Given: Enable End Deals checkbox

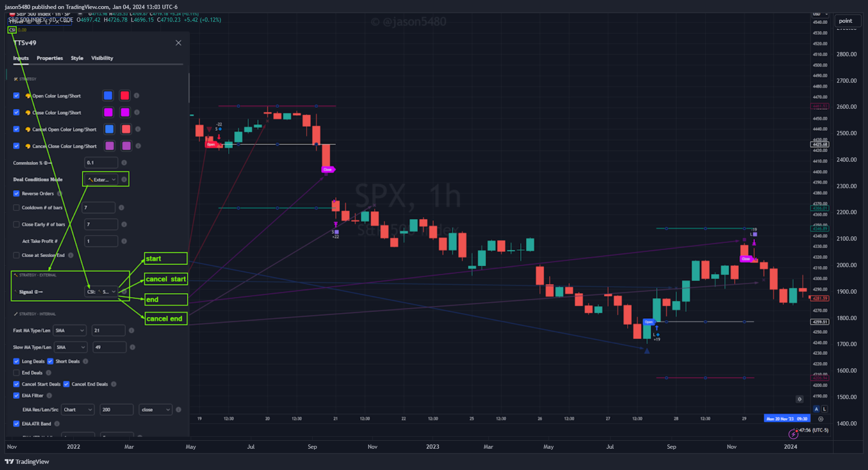Looking at the screenshot, I should pyautogui.click(x=17, y=373).
